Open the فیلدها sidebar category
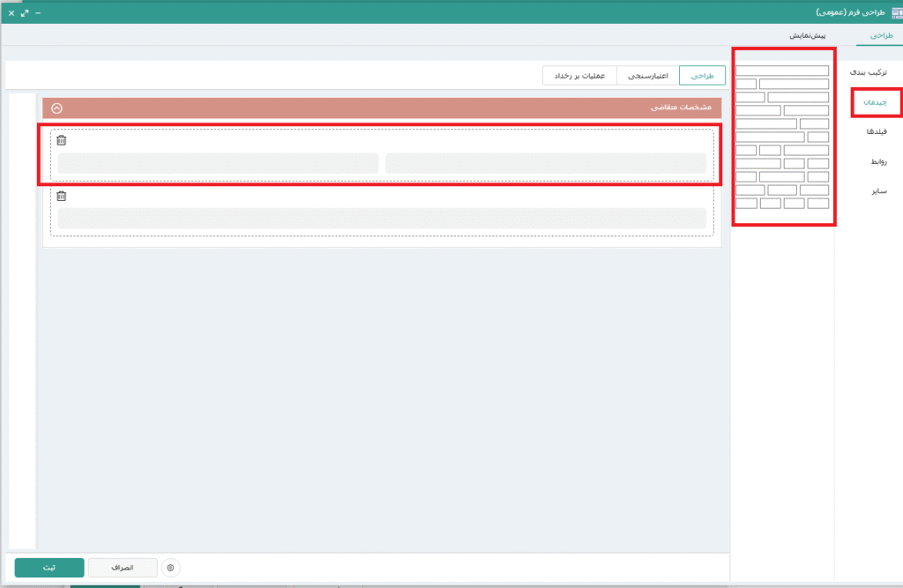 coord(877,131)
